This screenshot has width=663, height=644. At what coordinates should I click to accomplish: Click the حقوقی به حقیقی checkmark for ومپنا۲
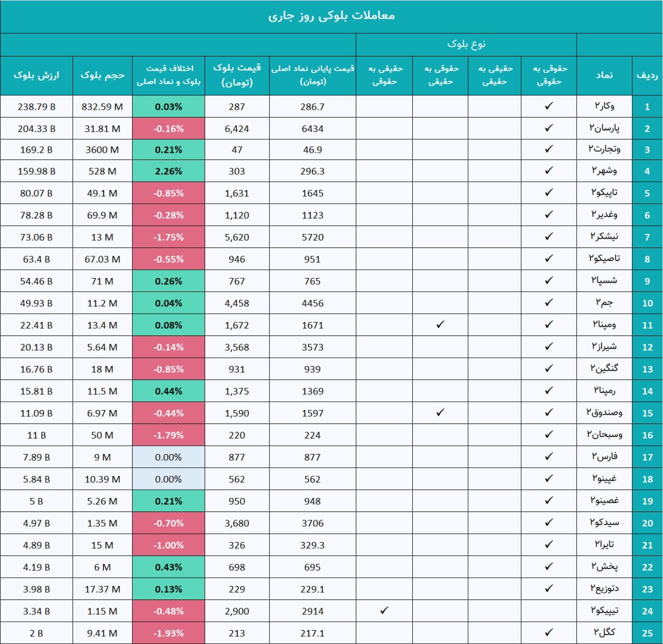440,325
